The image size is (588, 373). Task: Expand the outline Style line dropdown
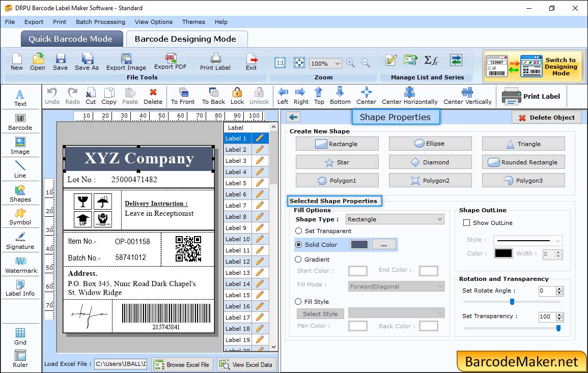coord(557,241)
